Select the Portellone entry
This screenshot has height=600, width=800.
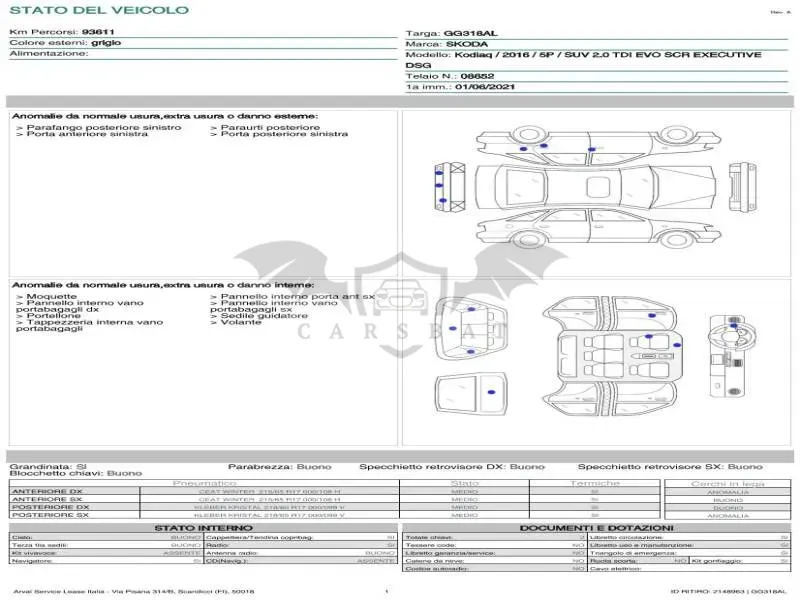tap(48, 316)
